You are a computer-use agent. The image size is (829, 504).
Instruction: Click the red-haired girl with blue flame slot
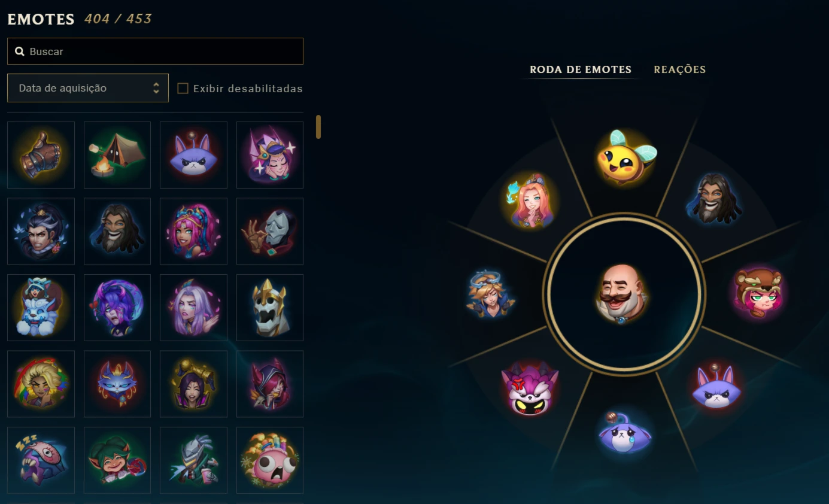tap(530, 201)
